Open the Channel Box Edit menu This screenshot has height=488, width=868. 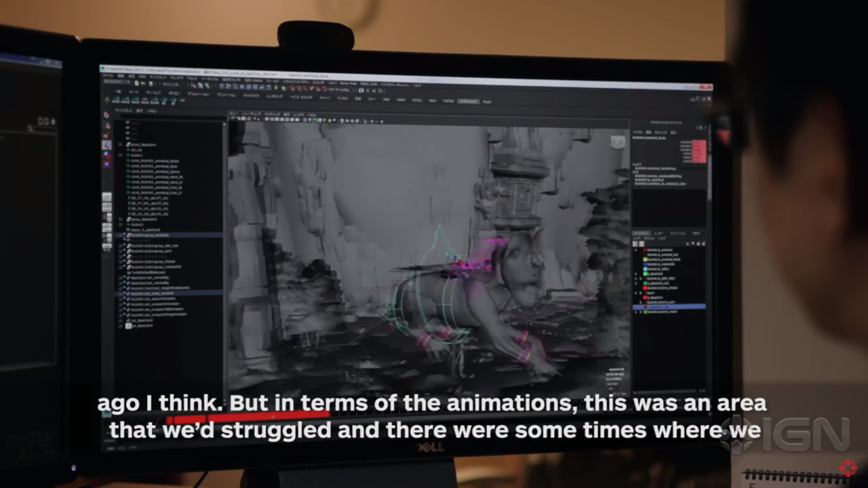650,131
